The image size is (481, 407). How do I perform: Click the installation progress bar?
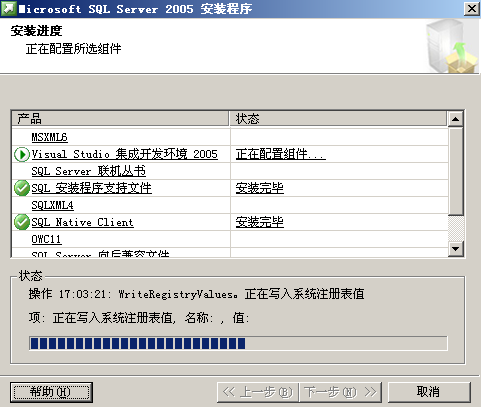tap(238, 343)
